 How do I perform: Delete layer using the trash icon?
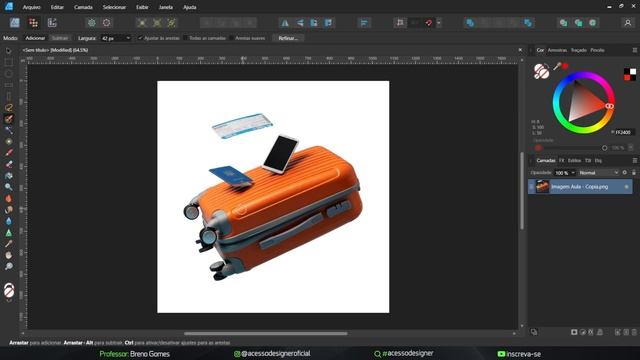[633, 332]
